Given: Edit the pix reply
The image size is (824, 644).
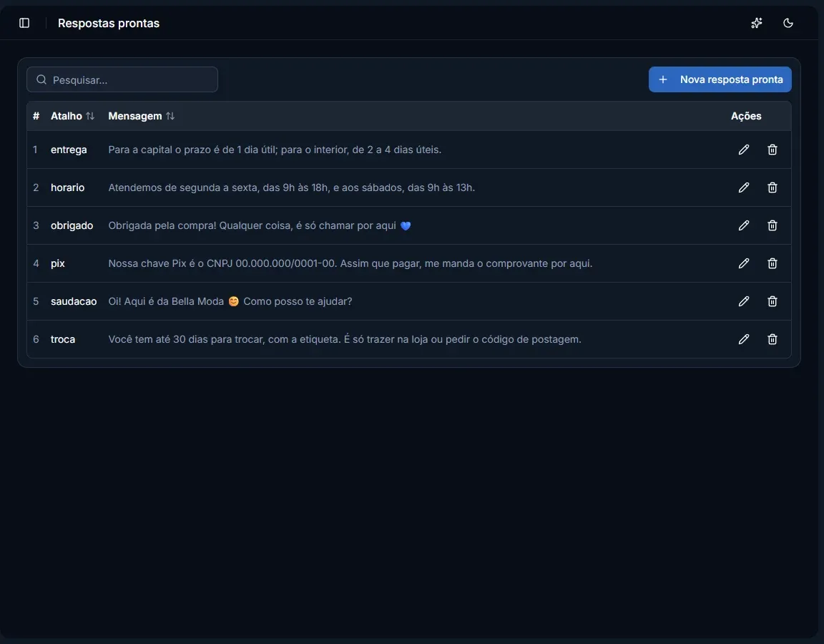Looking at the screenshot, I should pos(744,263).
